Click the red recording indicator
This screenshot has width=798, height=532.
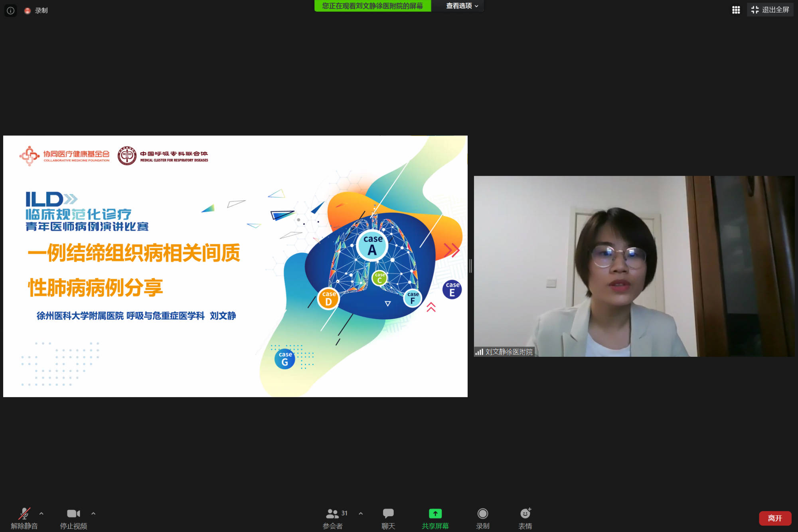[x=28, y=11]
